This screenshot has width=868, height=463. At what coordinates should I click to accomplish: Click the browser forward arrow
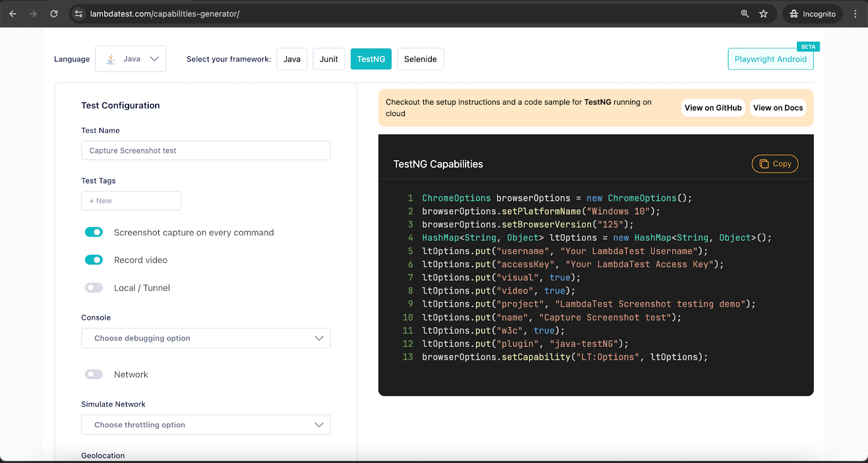click(x=33, y=14)
